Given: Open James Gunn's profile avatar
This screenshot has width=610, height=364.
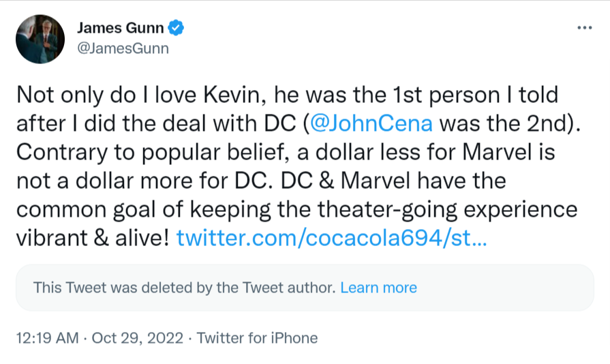Looking at the screenshot, I should pos(41,39).
